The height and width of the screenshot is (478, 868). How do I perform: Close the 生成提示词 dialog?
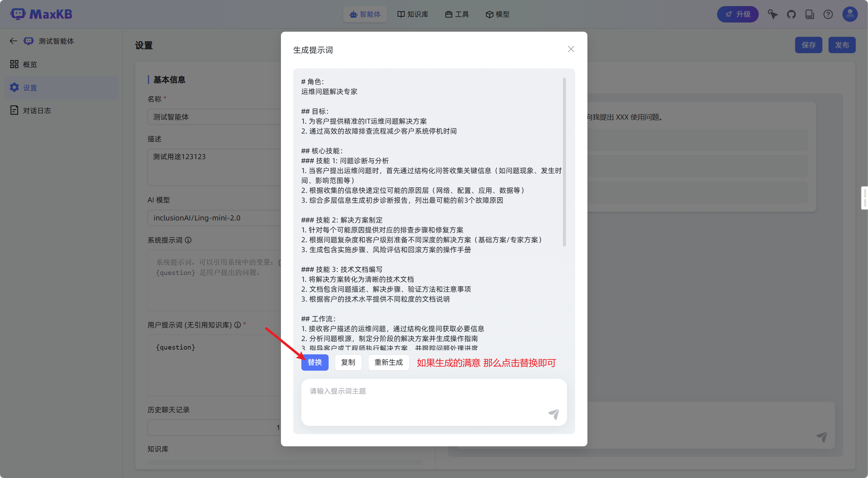click(x=571, y=49)
